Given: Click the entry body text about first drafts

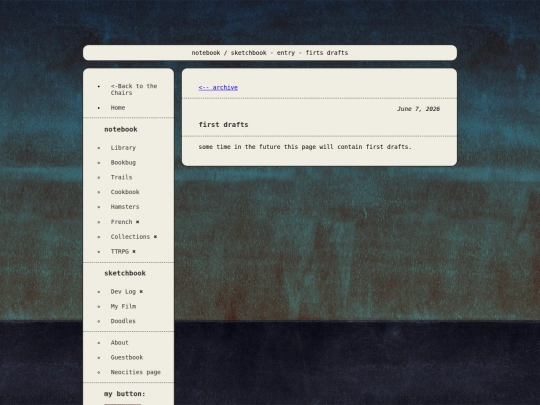Looking at the screenshot, I should (x=305, y=147).
